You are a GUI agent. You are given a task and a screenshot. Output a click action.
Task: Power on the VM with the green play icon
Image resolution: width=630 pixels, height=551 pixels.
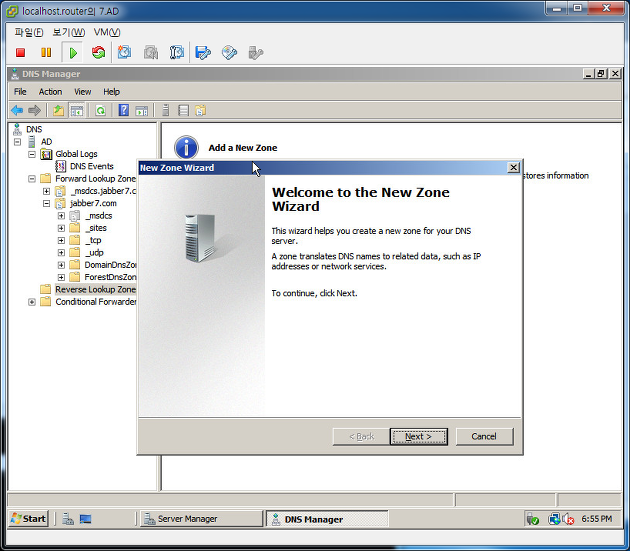[x=73, y=53]
